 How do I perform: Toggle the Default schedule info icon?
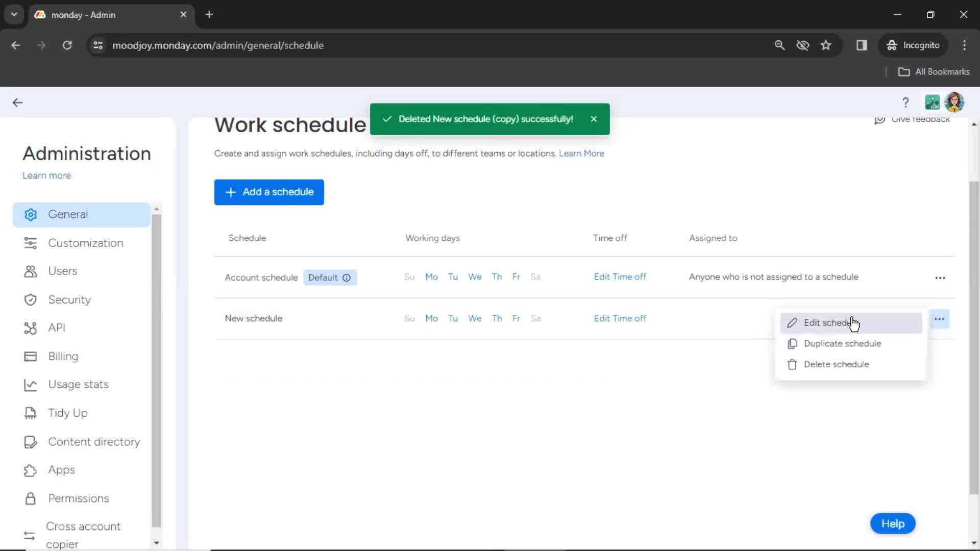[x=347, y=277]
